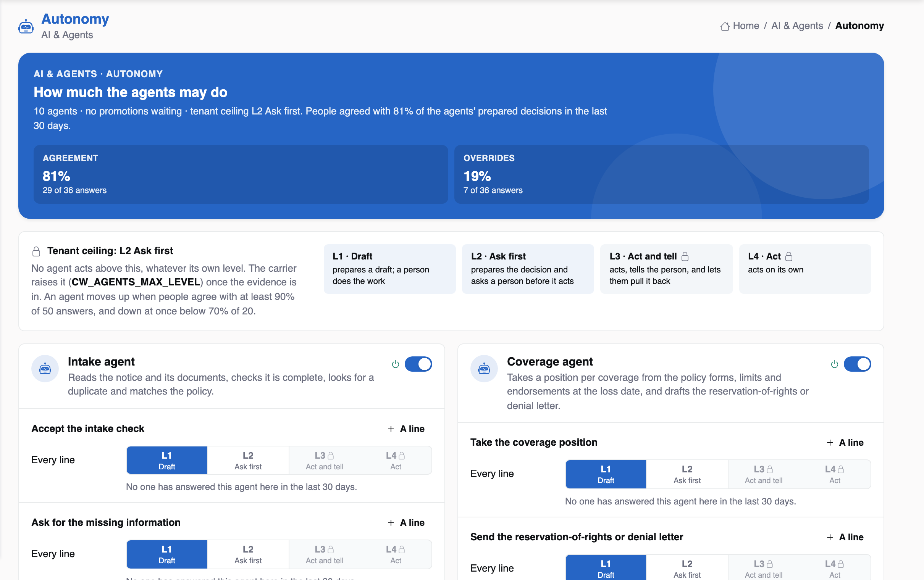
Task: Click the Autonomy page title
Action: pyautogui.click(x=75, y=19)
